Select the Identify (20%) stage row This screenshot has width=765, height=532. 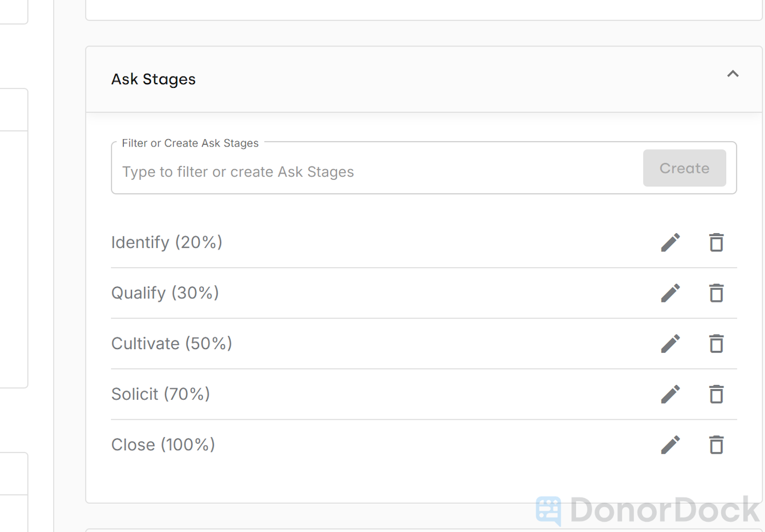coord(299,242)
